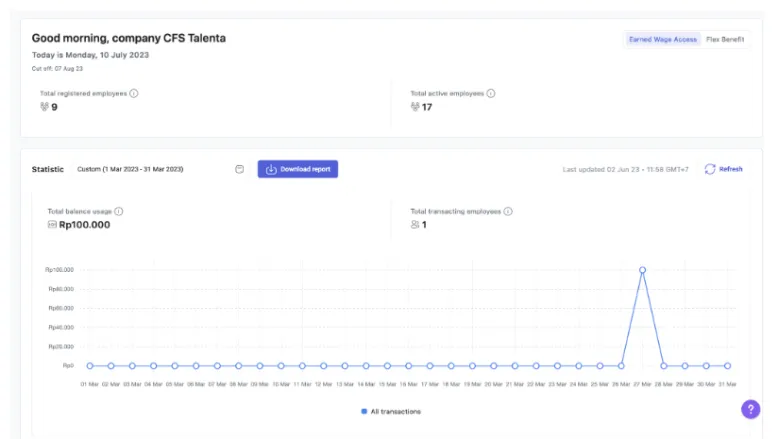This screenshot has width=776, height=439.
Task: Click info icon beside Total transacting employees
Action: [508, 212]
